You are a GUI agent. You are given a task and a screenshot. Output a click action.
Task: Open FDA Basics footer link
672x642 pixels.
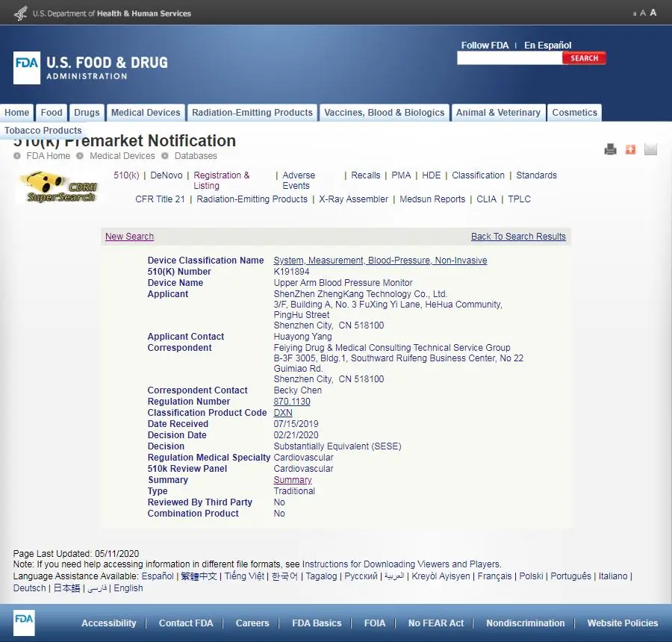click(317, 623)
